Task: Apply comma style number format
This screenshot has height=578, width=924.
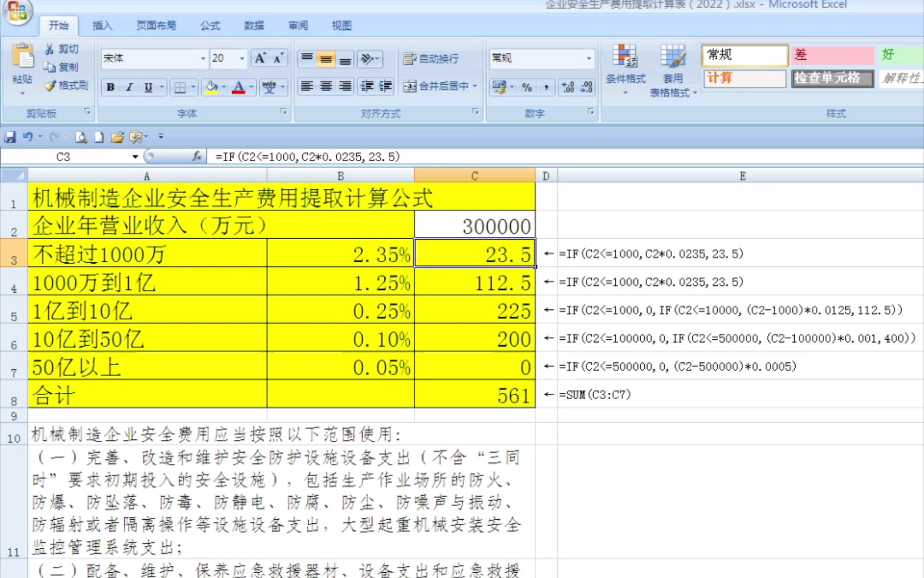Action: coord(546,87)
